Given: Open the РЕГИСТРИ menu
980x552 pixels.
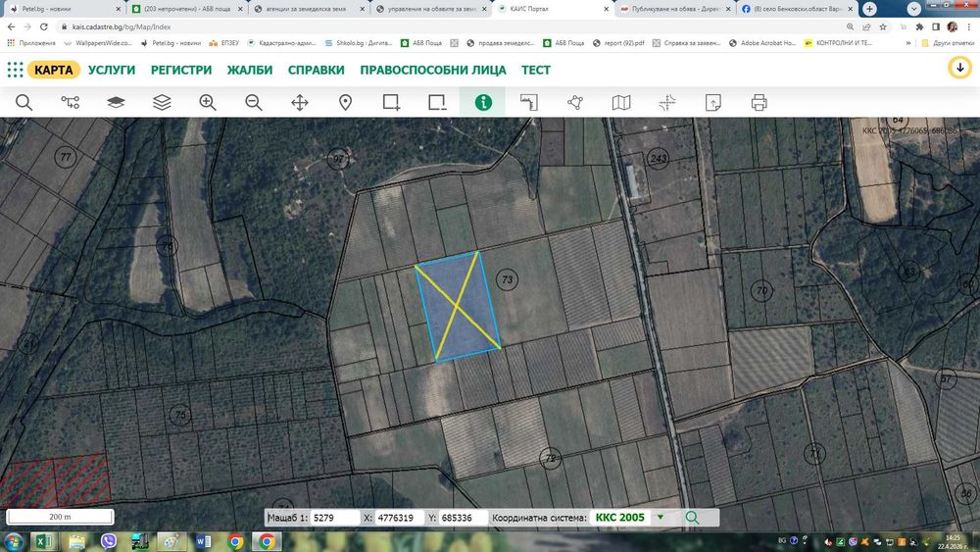Looking at the screenshot, I should pos(181,70).
